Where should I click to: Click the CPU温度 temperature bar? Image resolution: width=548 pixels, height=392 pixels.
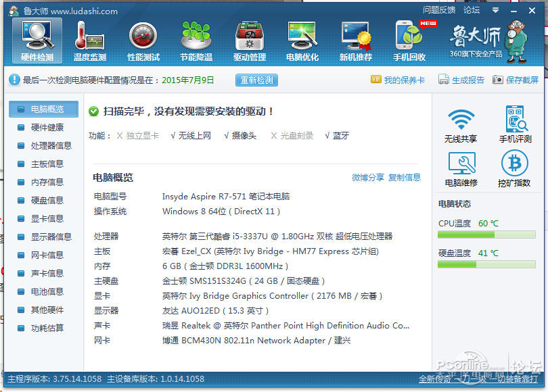tap(486, 235)
